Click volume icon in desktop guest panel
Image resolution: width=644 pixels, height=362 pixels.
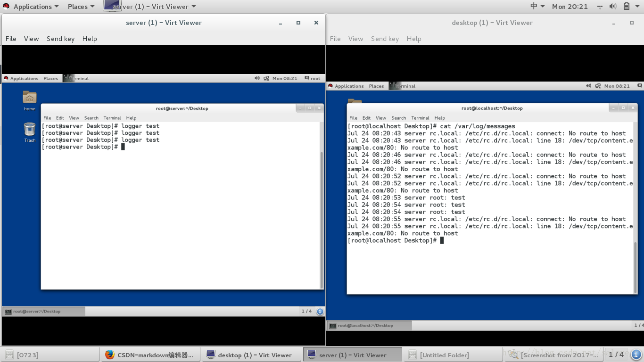tap(588, 86)
